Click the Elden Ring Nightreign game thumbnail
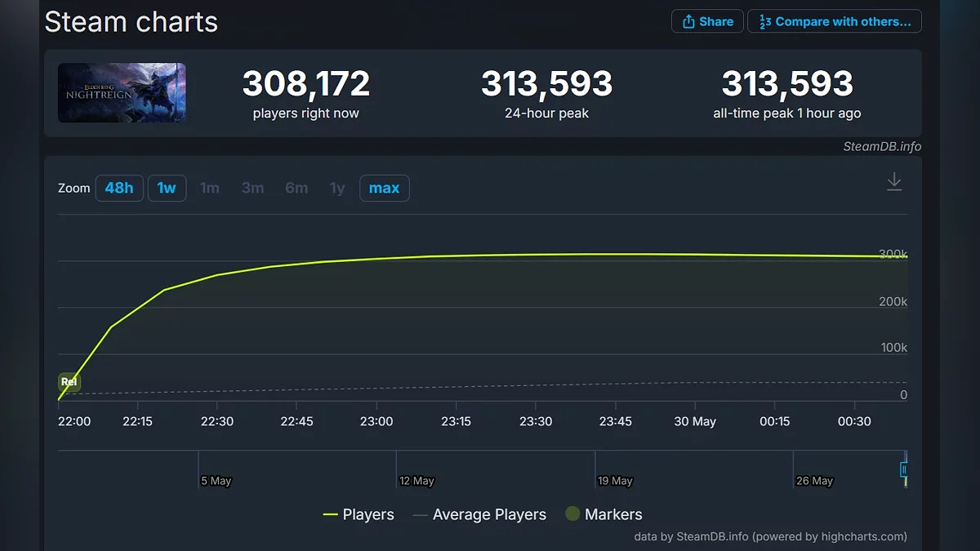Screen dimensions: 980x551 pos(122,92)
